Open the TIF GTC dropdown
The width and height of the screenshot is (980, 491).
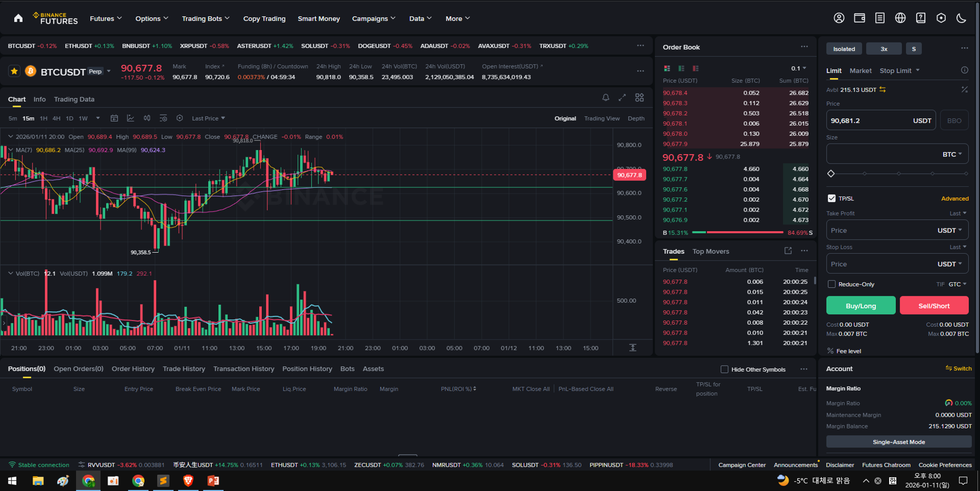(957, 284)
